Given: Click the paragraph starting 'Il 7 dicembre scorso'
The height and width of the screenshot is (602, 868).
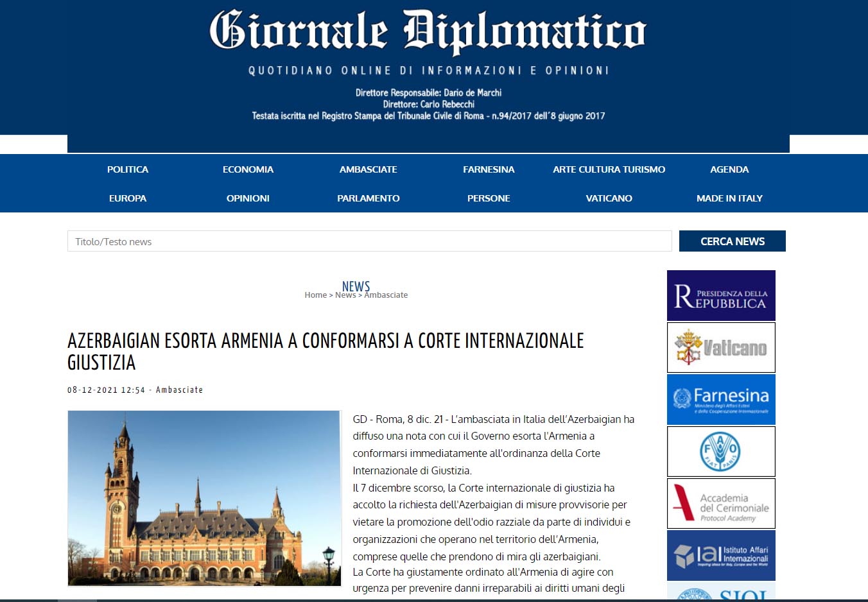Looking at the screenshot, I should click(x=492, y=522).
